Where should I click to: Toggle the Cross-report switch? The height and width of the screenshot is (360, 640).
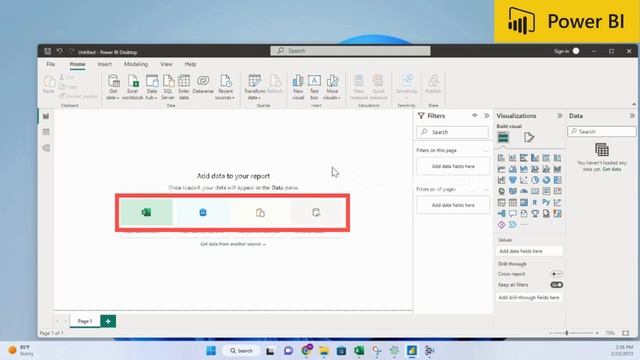coord(557,274)
